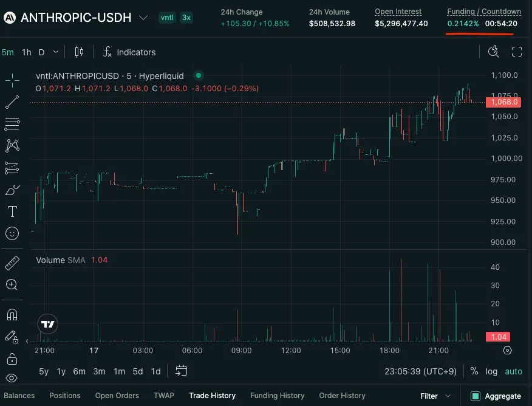Open the candlestick chart type selector
The image size is (532, 406).
[x=79, y=52]
